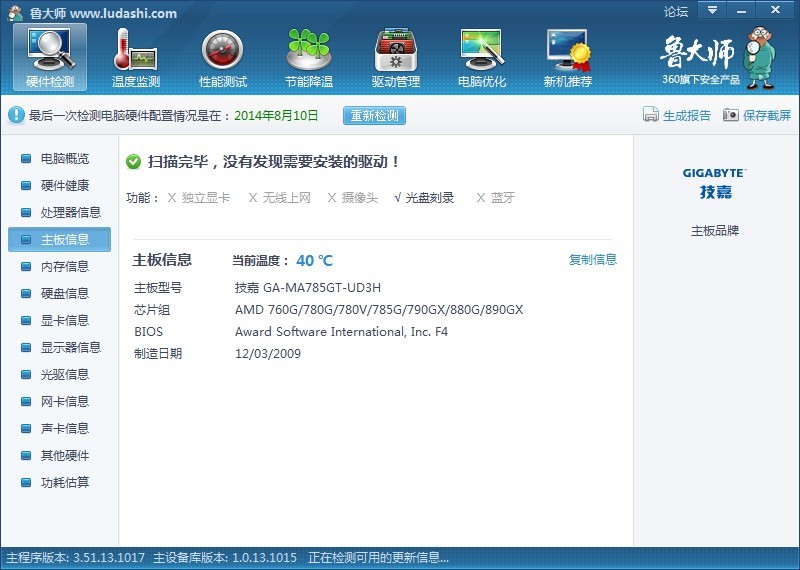Select 硬盘信息 in the sidebar

pos(59,293)
